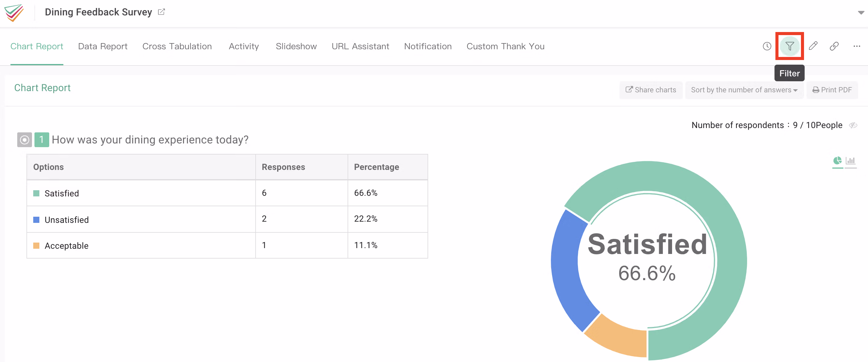Click the Share charts button

click(651, 90)
